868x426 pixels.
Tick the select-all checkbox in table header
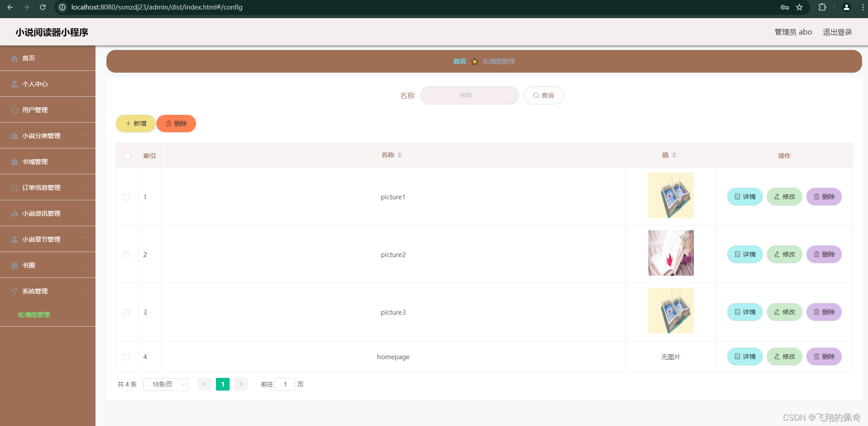(127, 156)
